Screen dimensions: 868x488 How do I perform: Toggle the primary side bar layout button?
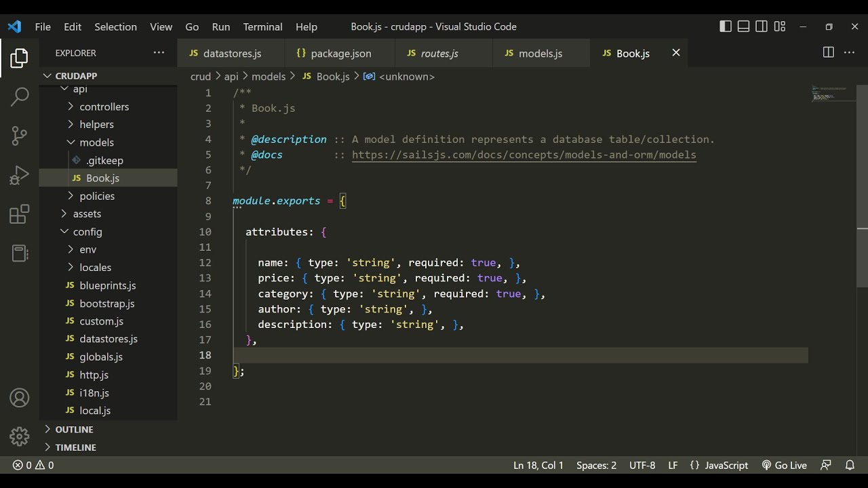(x=726, y=26)
